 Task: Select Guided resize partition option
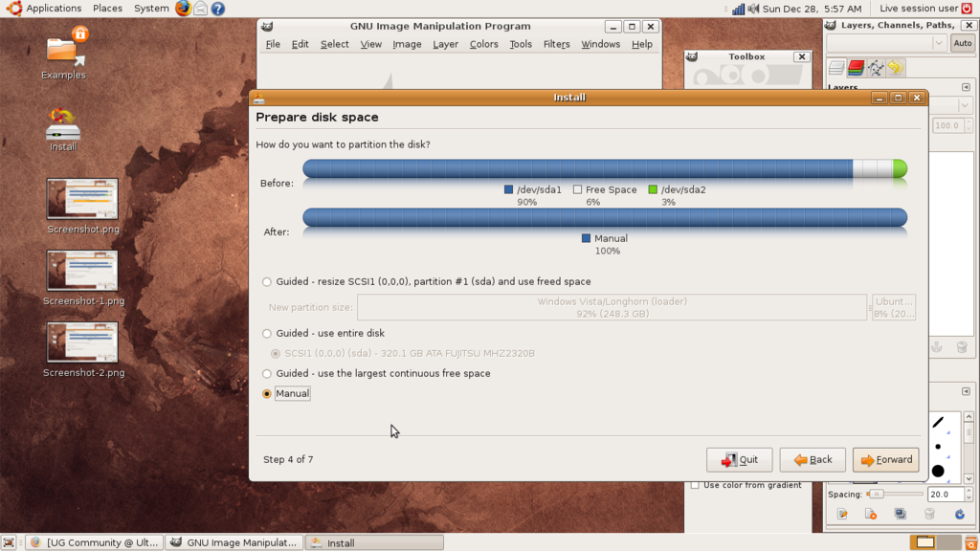[x=267, y=282]
